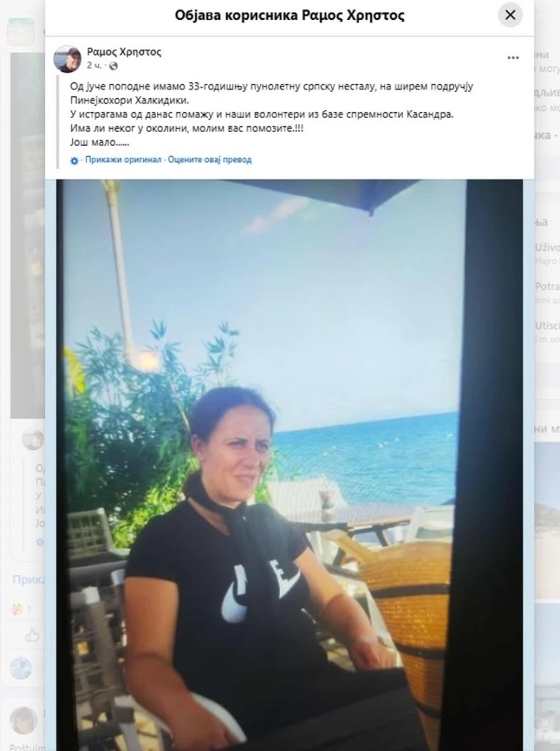Open the photo of the woman by the sea

(290, 464)
